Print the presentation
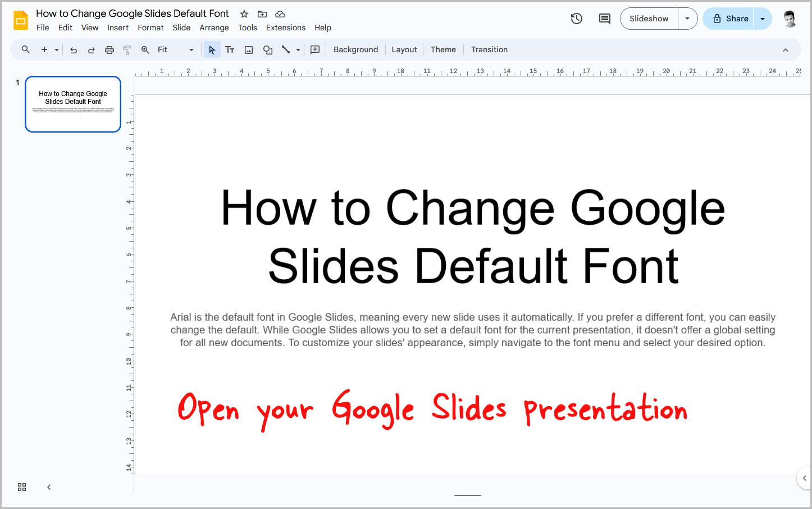The height and width of the screenshot is (509, 812). click(x=110, y=50)
